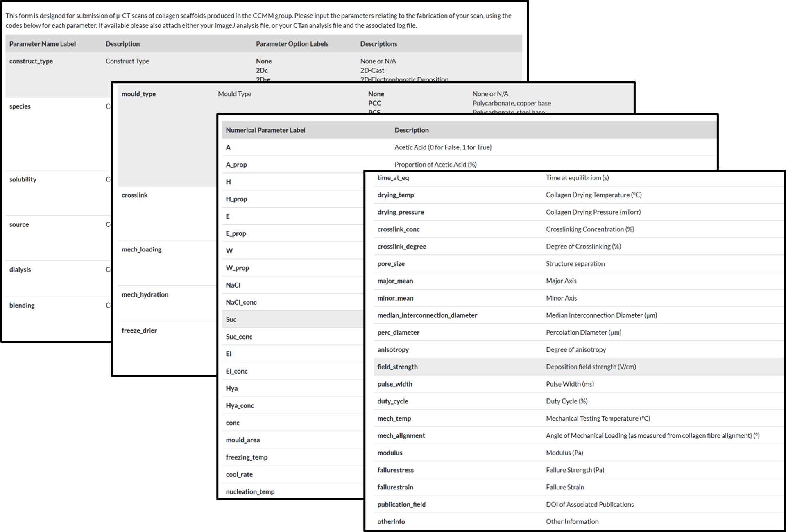Select the Suc_conc parameter label
This screenshot has width=786, height=532.
(x=239, y=337)
